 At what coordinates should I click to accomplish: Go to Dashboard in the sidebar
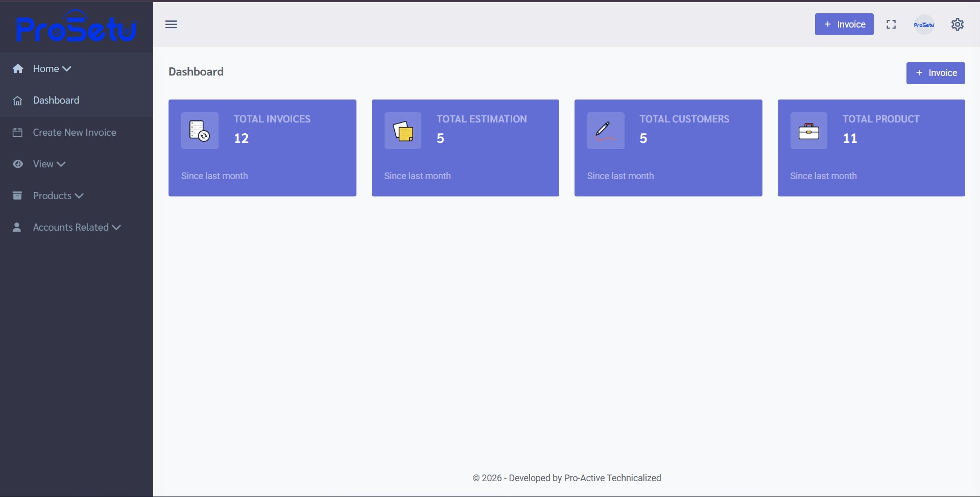pos(77,101)
